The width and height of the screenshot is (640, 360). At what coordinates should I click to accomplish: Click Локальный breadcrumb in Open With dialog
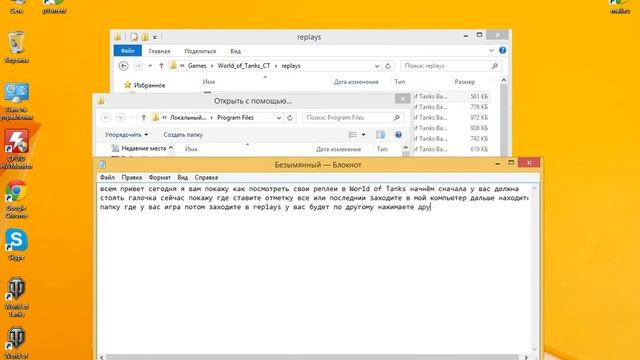[x=188, y=118]
